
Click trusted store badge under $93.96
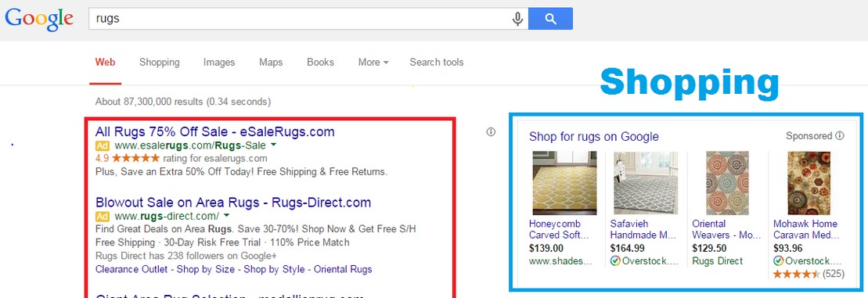tap(778, 261)
